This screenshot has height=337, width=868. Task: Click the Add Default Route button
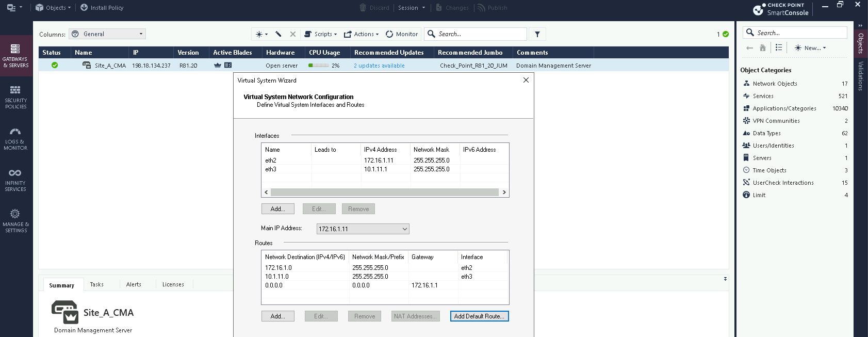pos(479,316)
